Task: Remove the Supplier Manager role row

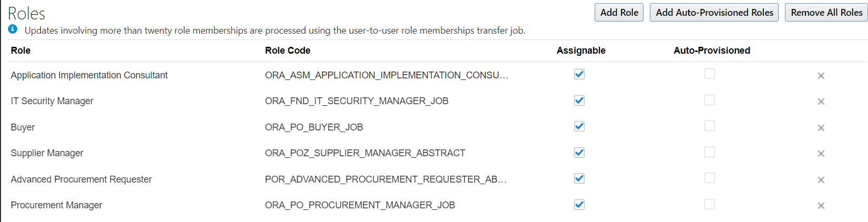Action: [821, 154]
